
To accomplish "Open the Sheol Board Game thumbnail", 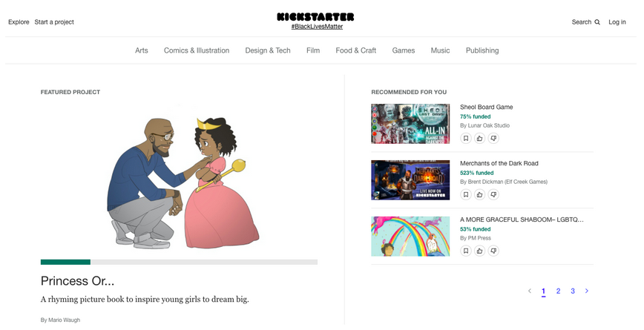I will click(x=410, y=124).
